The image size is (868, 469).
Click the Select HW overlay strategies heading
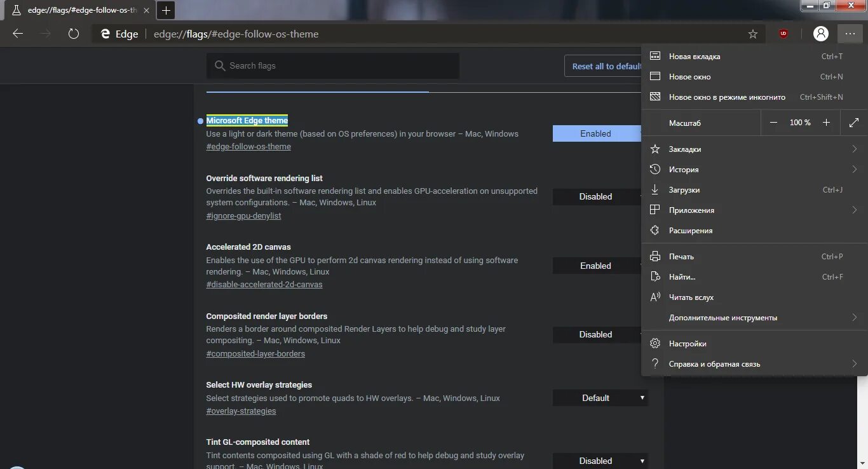point(259,385)
